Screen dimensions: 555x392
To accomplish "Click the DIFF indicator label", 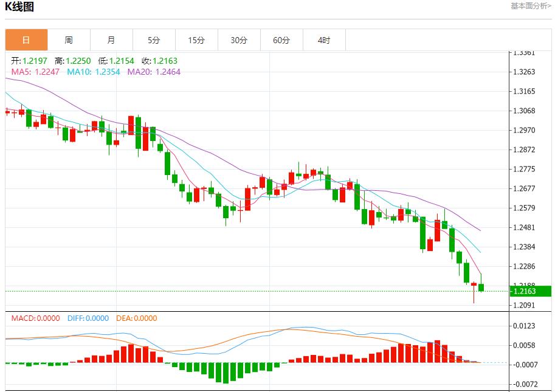I will (x=87, y=318).
